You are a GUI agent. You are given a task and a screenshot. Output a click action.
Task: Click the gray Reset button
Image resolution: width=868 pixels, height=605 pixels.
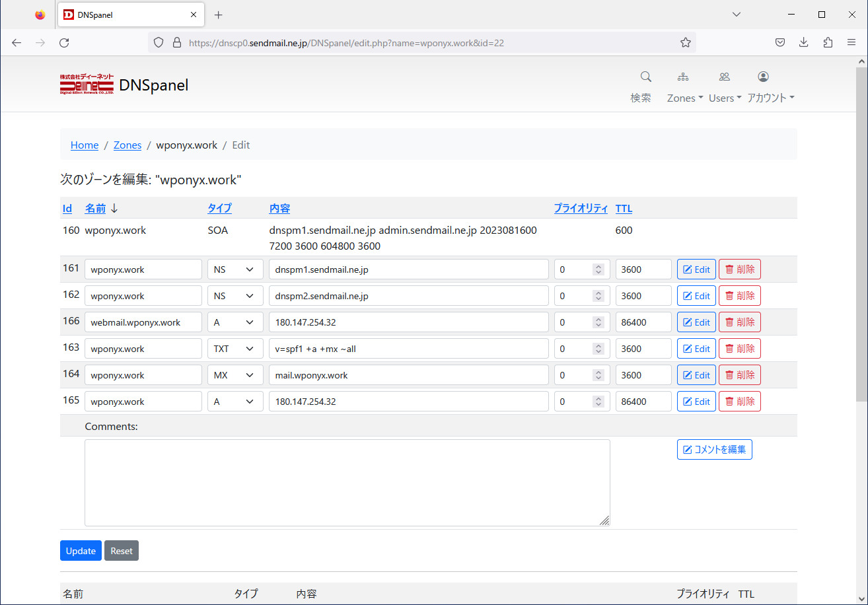[x=122, y=551]
